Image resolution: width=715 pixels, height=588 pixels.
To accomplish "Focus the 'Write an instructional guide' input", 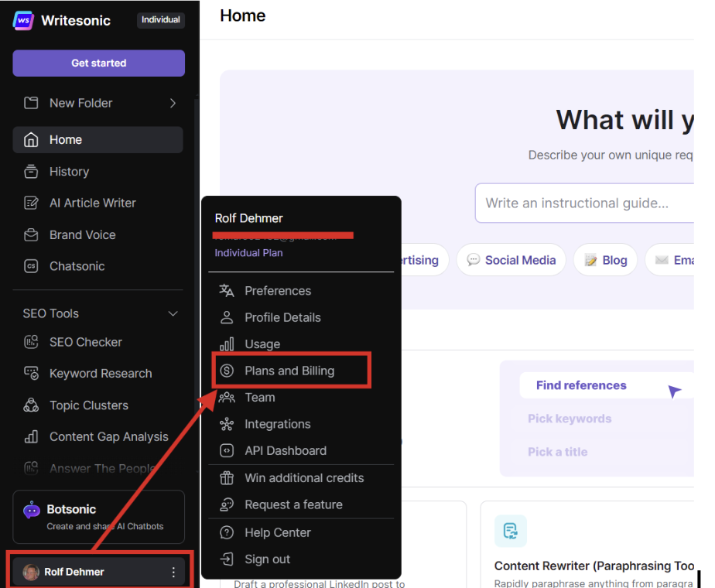I will (x=584, y=203).
